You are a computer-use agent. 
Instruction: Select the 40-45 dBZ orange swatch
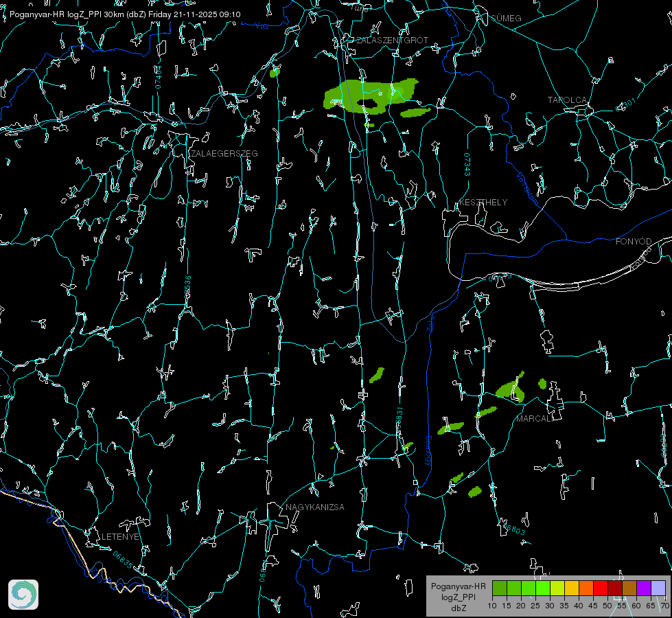coord(586,588)
